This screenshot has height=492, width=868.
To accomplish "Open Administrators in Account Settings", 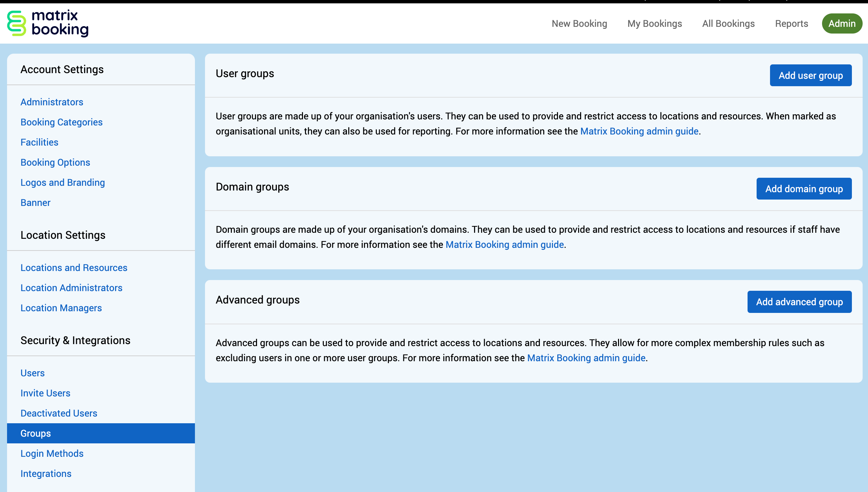I will 52,102.
